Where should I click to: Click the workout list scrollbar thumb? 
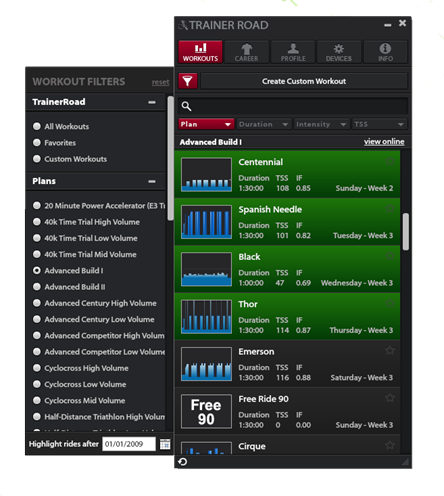click(x=406, y=232)
